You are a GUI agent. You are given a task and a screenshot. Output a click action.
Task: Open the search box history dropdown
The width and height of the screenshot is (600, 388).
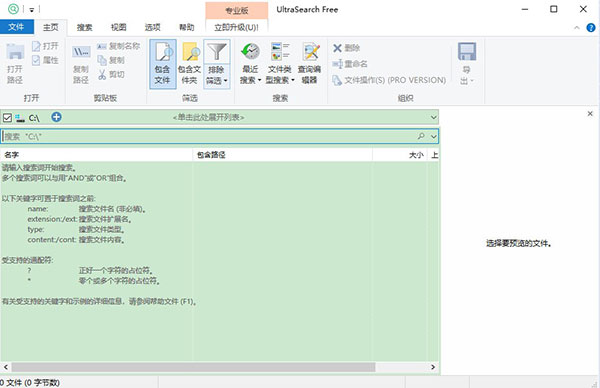434,136
